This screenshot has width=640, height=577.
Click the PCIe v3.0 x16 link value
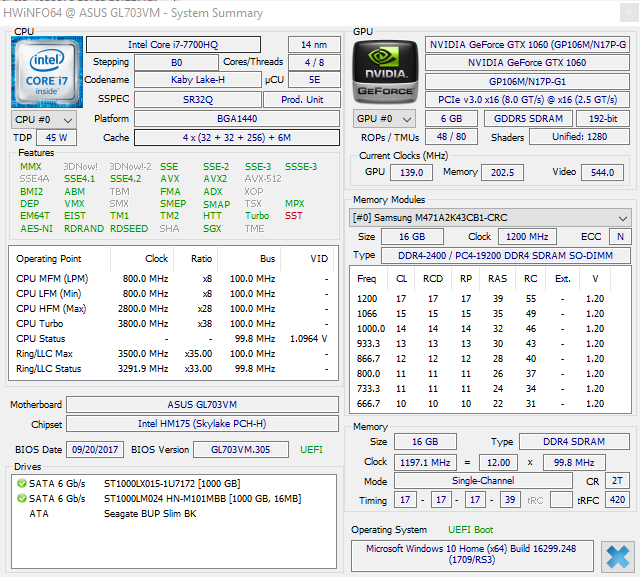(527, 100)
